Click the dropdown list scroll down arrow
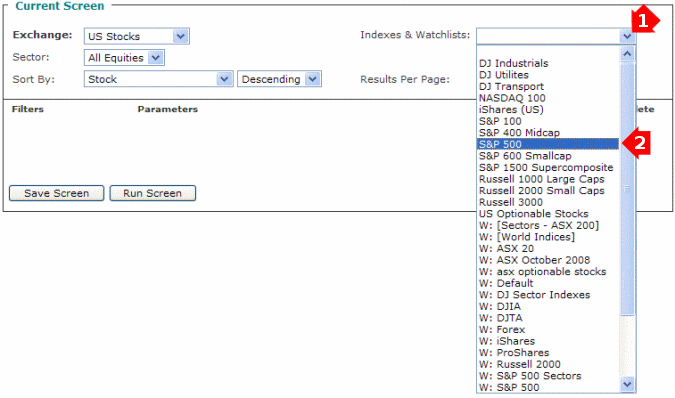 click(627, 384)
